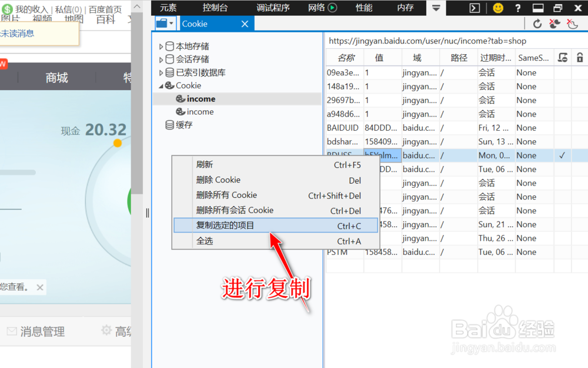Screen dimensions: 588x368
Task: Switch to the 网络 tab
Action: pos(316,8)
